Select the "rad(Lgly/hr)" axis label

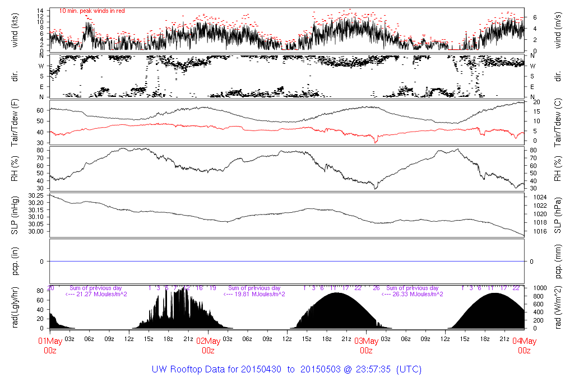click(x=15, y=307)
